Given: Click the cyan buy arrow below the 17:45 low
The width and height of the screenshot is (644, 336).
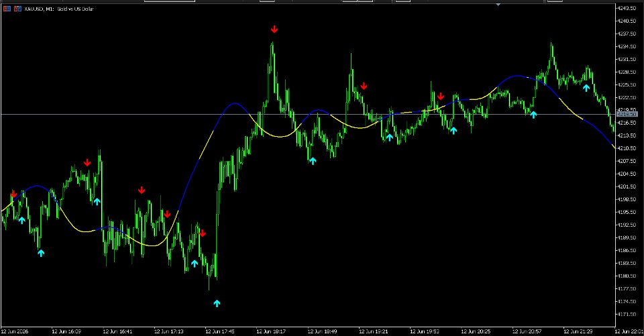Looking at the screenshot, I should click(217, 304).
